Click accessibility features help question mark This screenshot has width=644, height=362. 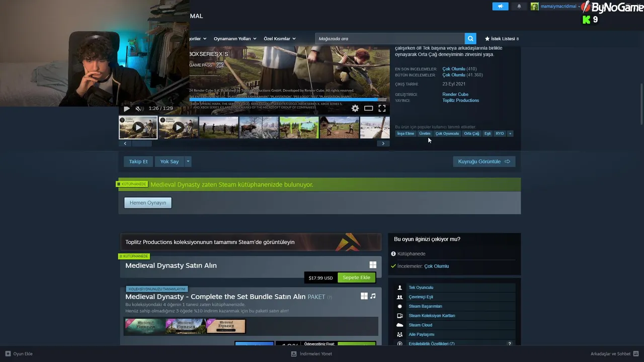[x=509, y=344]
